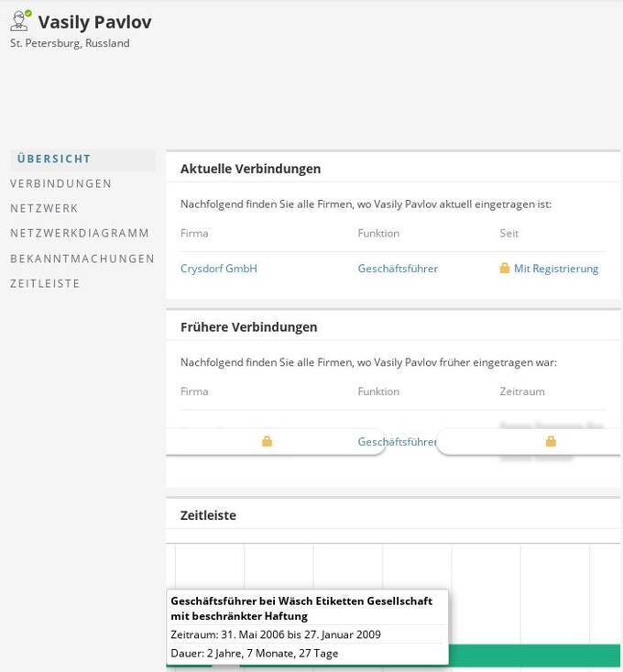Jump to ZEITLEISTE in the sidebar menu
The height and width of the screenshot is (672, 623).
point(45,283)
